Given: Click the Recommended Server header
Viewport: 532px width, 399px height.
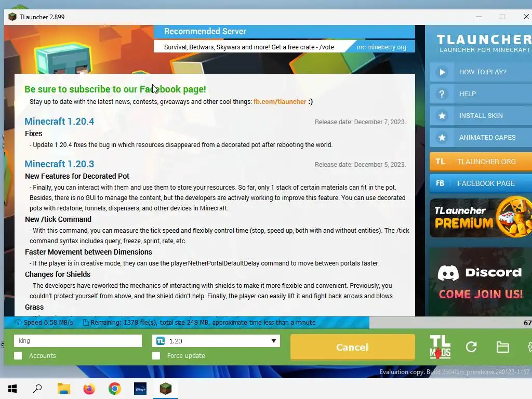Looking at the screenshot, I should 284,32.
